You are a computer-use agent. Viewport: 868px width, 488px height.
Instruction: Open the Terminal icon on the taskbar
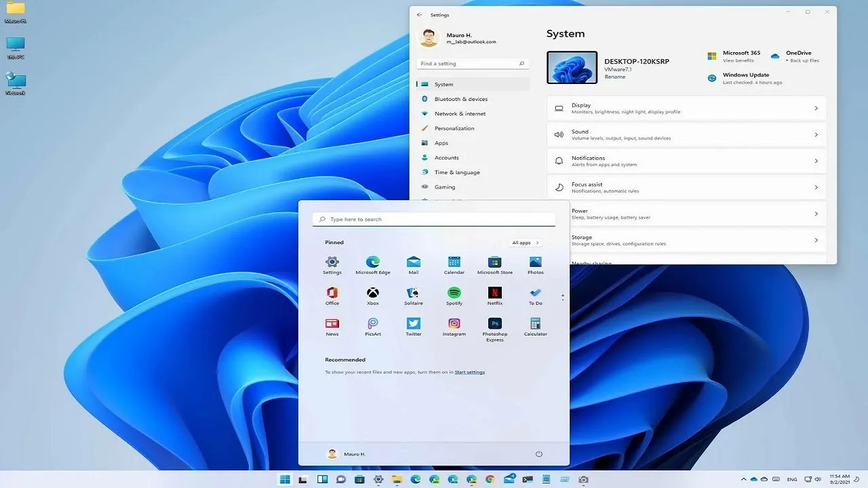528,480
